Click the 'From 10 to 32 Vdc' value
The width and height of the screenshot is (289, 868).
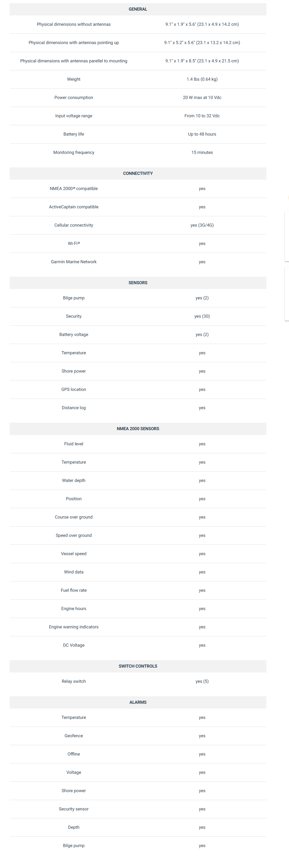point(202,116)
